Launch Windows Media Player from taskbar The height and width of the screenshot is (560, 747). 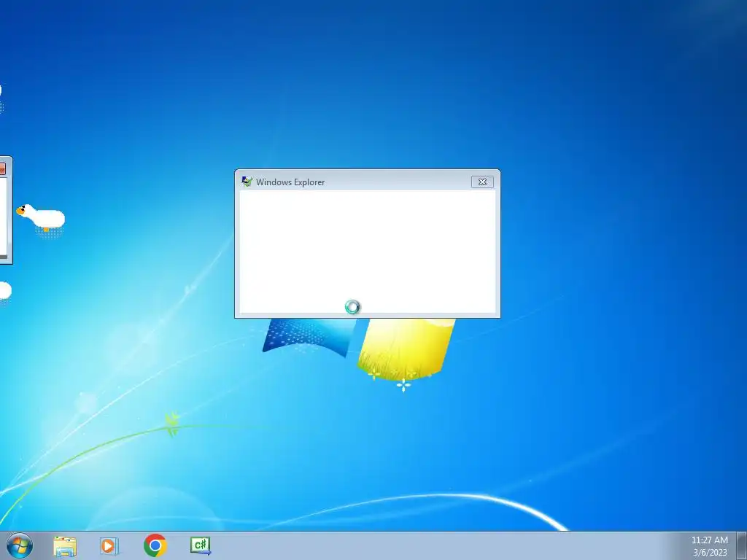(x=109, y=545)
